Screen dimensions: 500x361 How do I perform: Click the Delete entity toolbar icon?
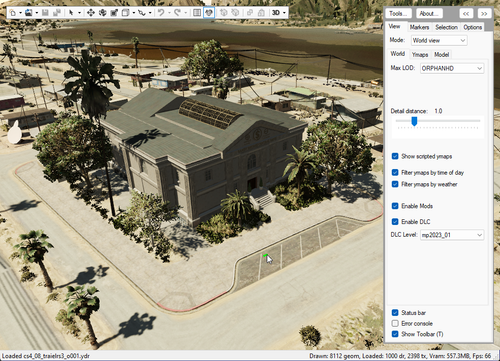tap(235, 13)
